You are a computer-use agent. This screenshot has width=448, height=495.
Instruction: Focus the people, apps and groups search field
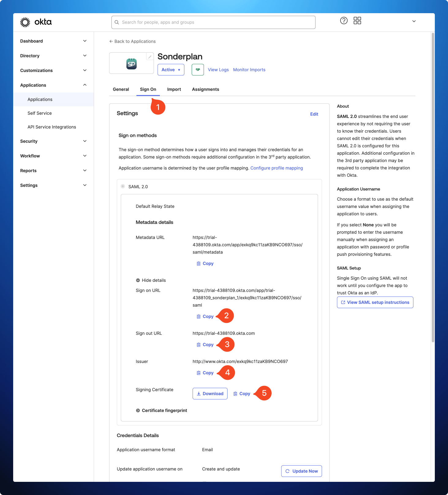[x=213, y=22]
